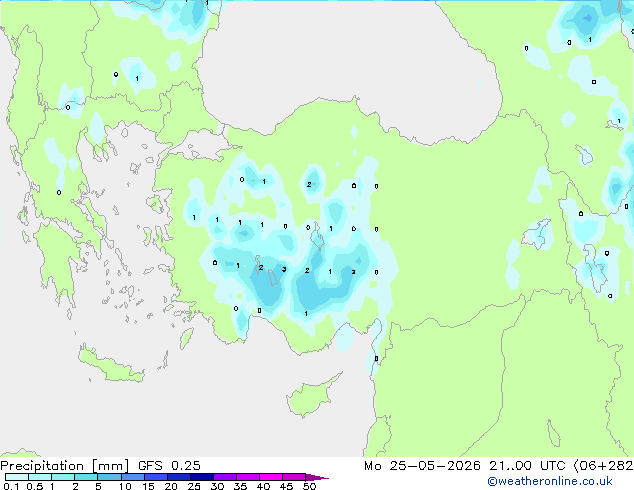Click the '20' legend scale value

171,486
